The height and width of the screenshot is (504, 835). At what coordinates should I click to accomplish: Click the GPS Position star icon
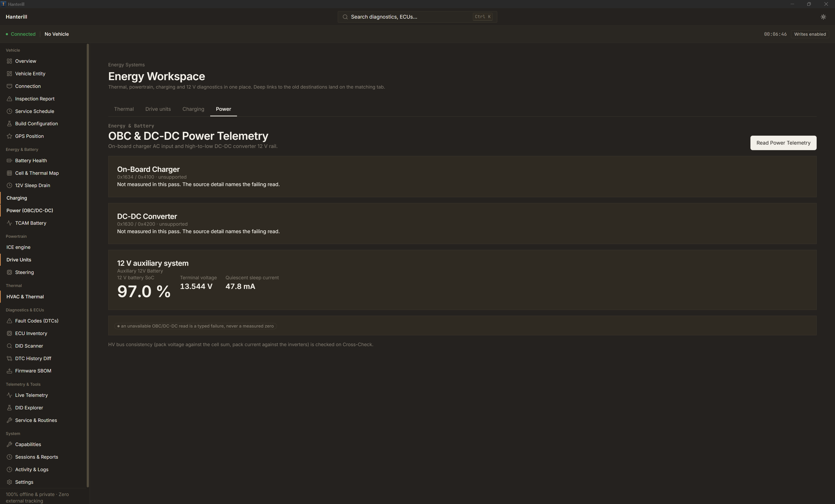click(9, 136)
